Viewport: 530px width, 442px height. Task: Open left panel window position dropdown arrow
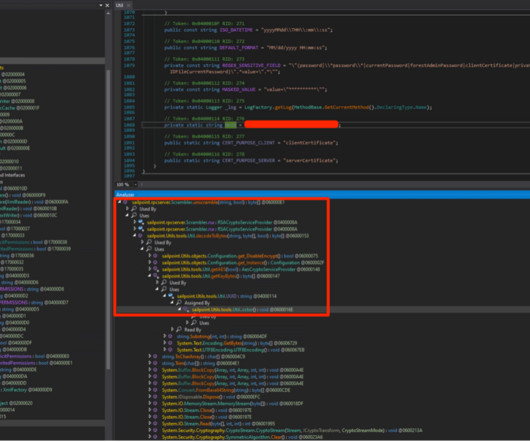tap(101, 5)
